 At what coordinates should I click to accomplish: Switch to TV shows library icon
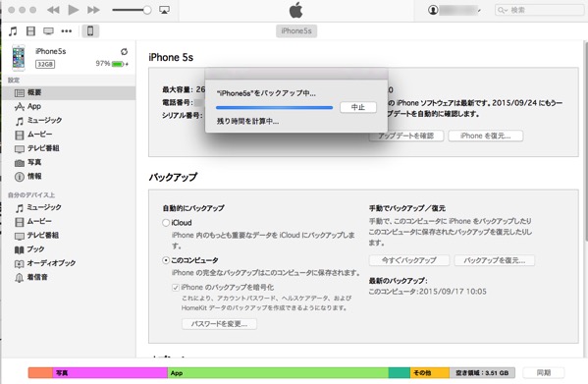(x=48, y=31)
